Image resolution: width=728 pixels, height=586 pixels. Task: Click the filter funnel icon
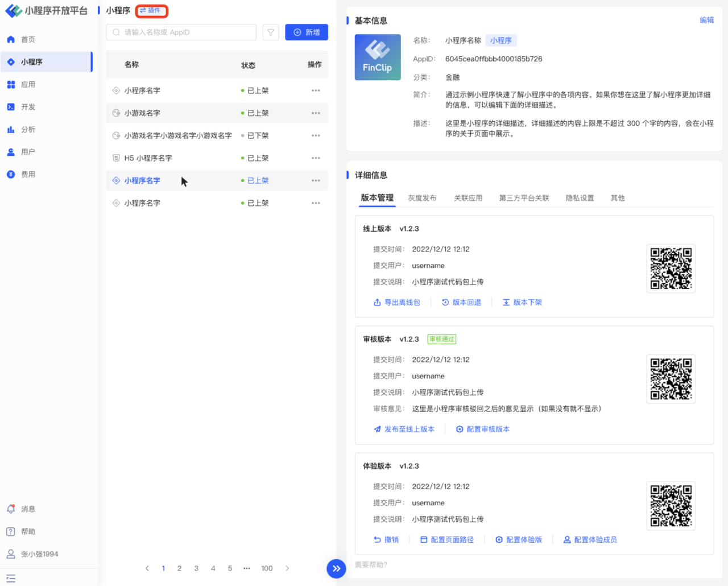(271, 32)
